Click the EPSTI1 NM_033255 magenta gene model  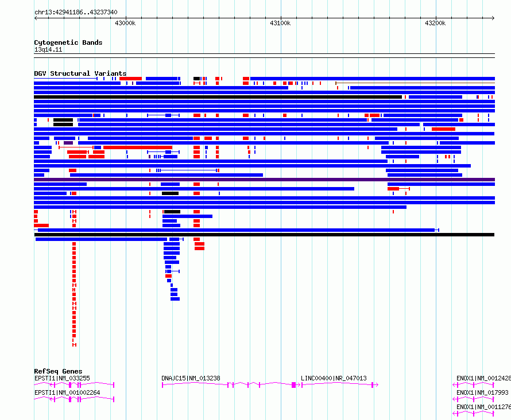click(74, 385)
